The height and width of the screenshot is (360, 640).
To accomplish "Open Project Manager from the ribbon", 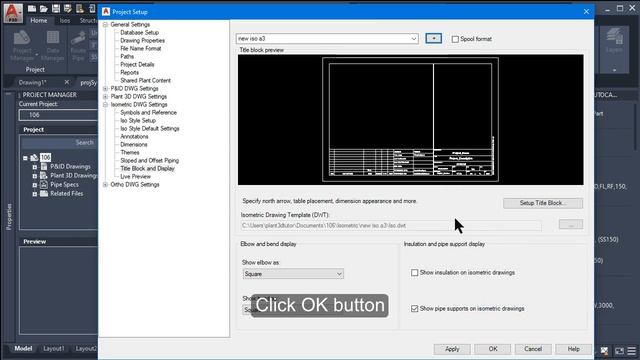I will pyautogui.click(x=22, y=46).
